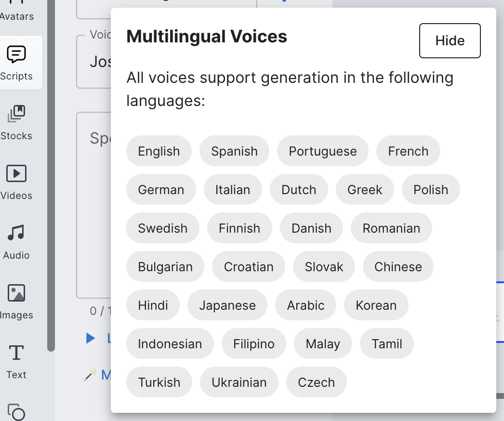Image resolution: width=504 pixels, height=421 pixels.
Task: Click the English language chip
Action: tap(159, 151)
